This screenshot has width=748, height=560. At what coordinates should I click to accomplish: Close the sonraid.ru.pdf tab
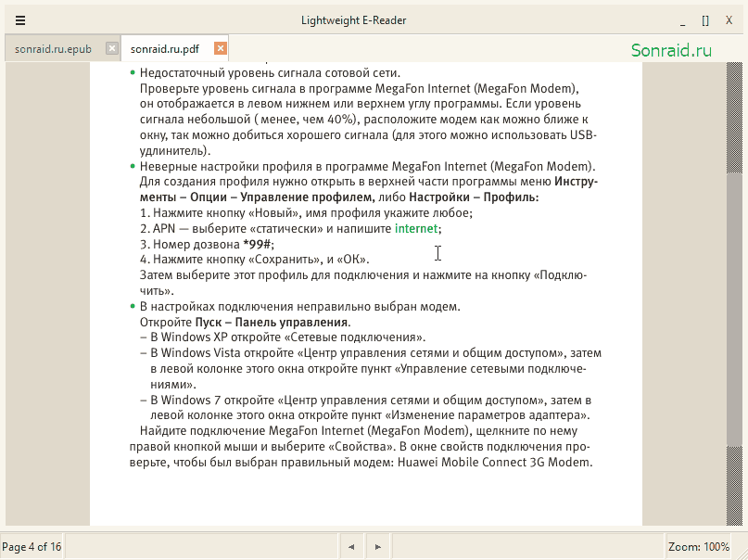pyautogui.click(x=220, y=48)
